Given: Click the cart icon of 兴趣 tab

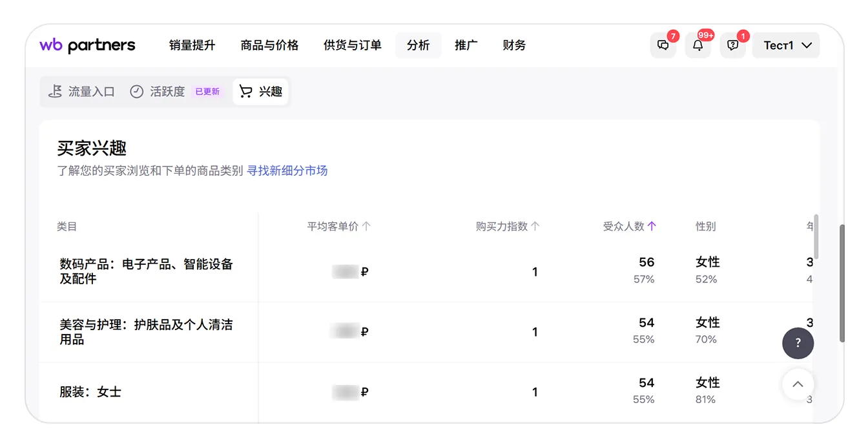Looking at the screenshot, I should [x=245, y=92].
